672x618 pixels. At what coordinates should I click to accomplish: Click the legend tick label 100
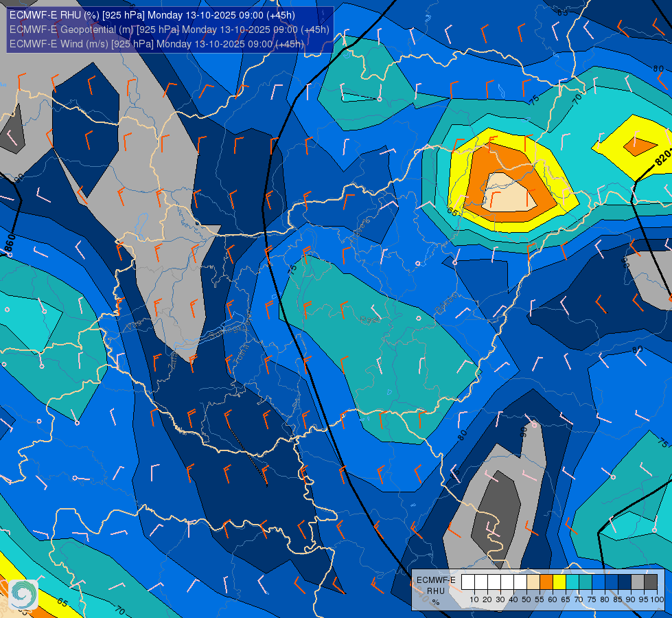[657, 599]
